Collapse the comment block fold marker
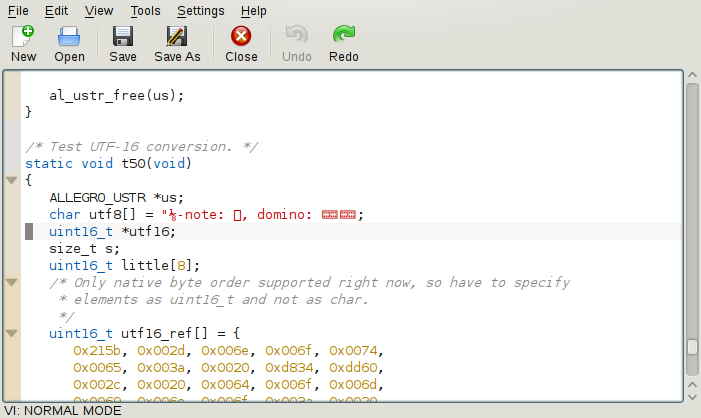The image size is (701, 418). tap(12, 283)
